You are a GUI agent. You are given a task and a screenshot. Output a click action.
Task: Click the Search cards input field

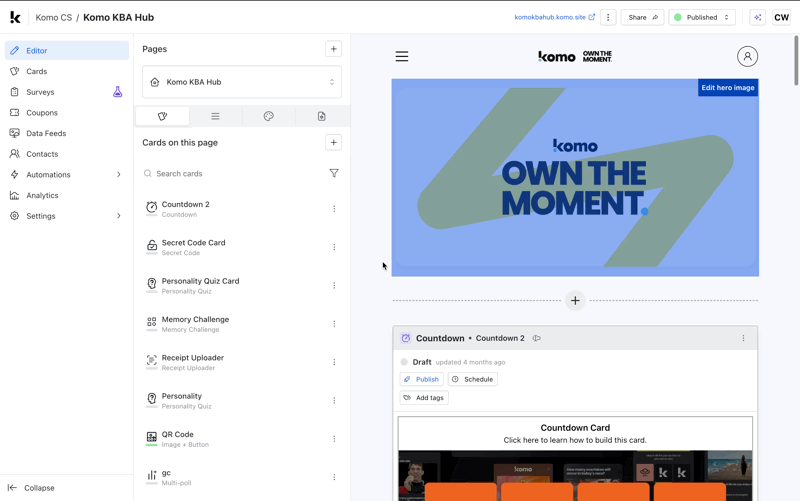235,174
